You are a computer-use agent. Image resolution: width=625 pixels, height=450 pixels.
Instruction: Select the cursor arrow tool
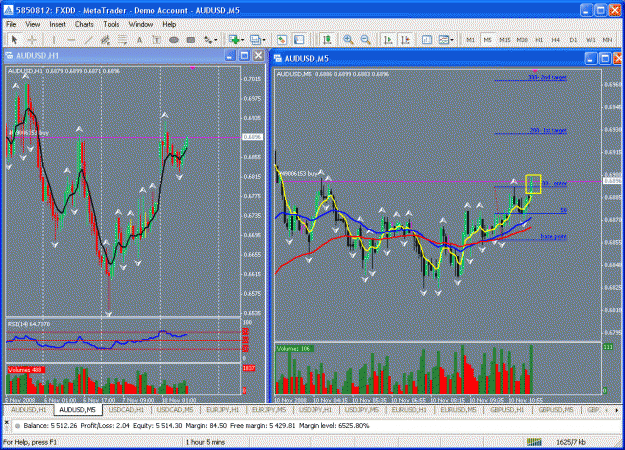click(x=15, y=40)
